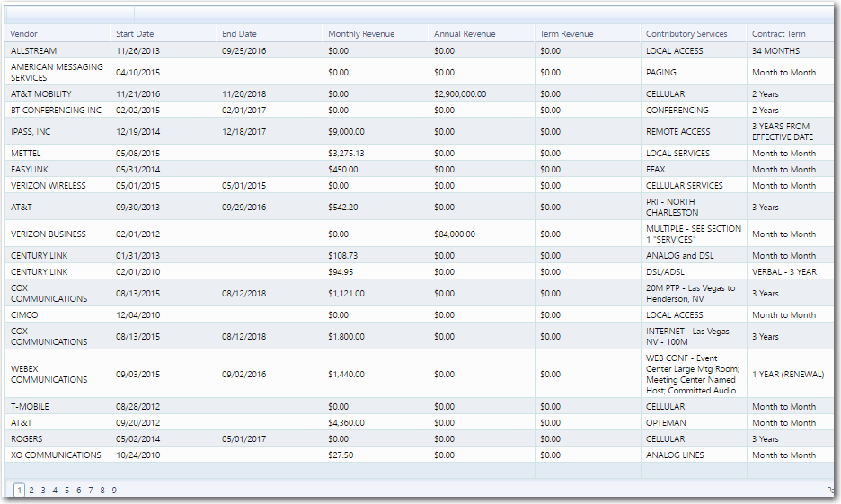Click the $27.50 monthly revenue value
The image size is (841, 504).
341,455
